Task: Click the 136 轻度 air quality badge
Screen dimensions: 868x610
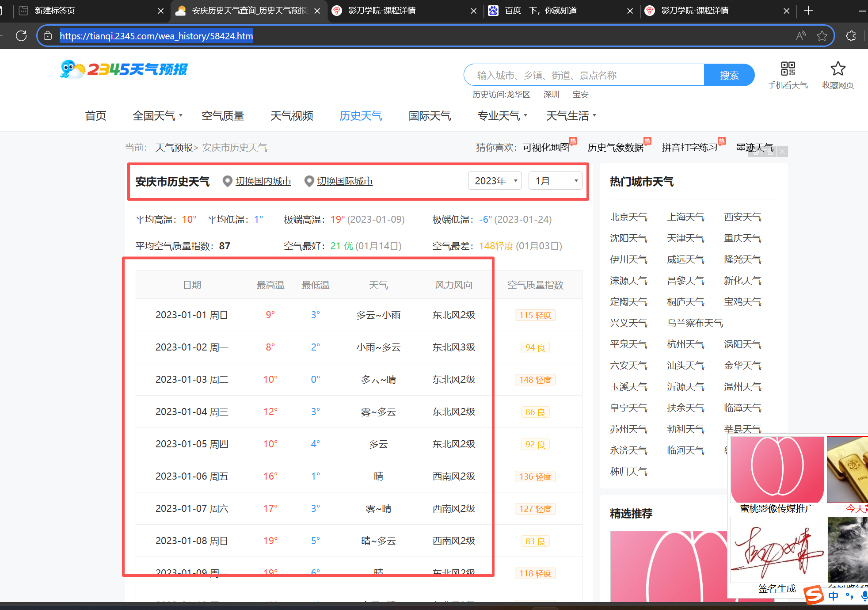Action: pos(535,477)
